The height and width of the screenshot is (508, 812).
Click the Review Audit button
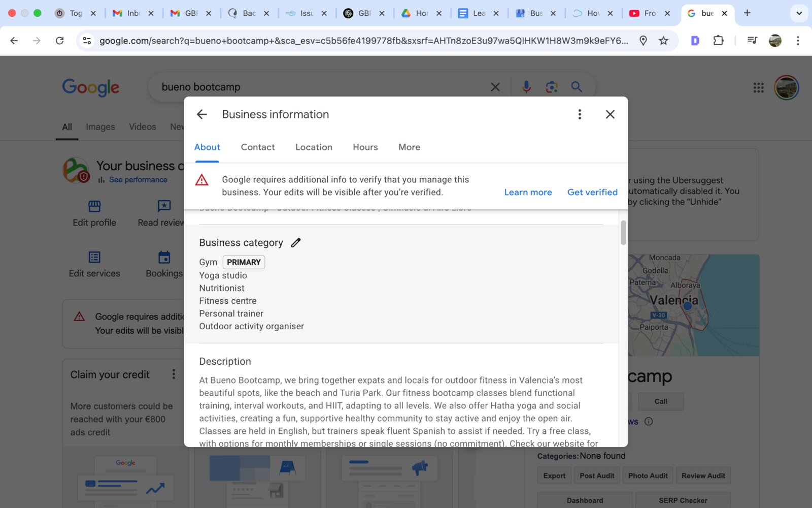[703, 476]
